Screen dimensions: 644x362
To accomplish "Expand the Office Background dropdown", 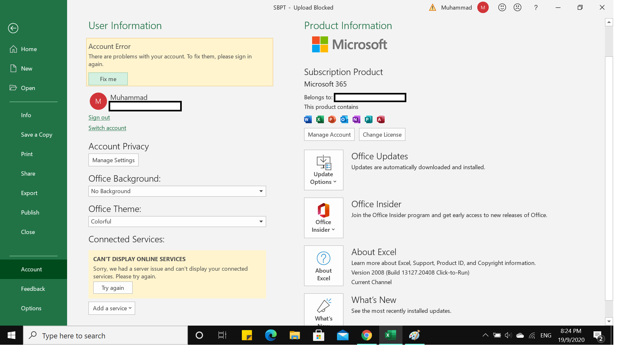I will click(x=177, y=191).
